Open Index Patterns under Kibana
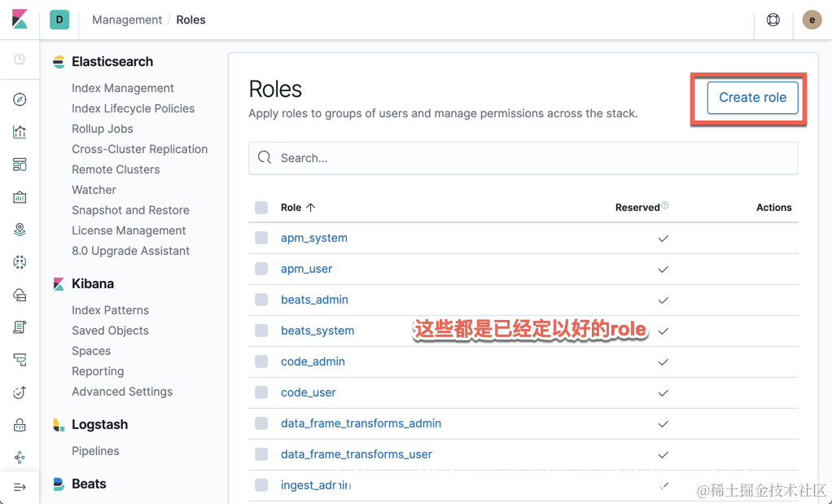Image resolution: width=832 pixels, height=504 pixels. [111, 310]
